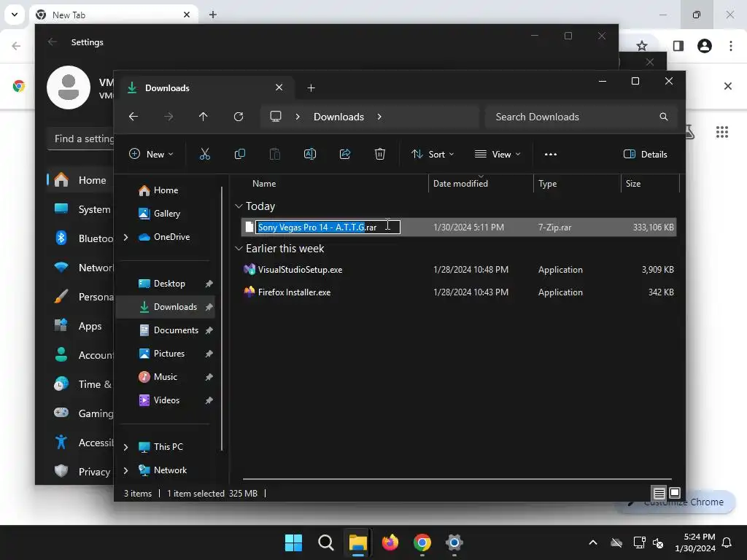This screenshot has height=560, width=747.
Task: Select Chrome's New Tab tab
Action: 113,15
